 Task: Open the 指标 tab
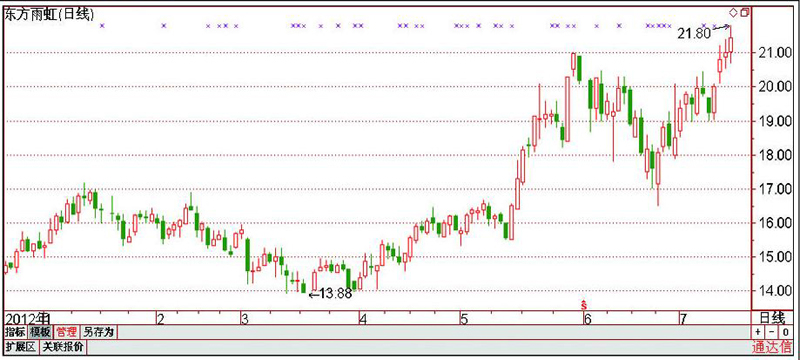tap(15, 332)
